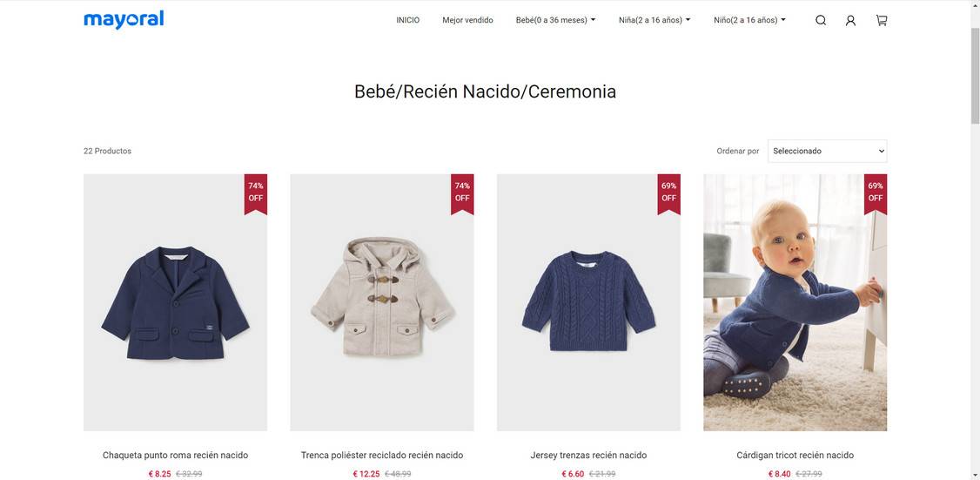
Task: Open Jersey trenzas recién nacido link
Action: tap(588, 455)
